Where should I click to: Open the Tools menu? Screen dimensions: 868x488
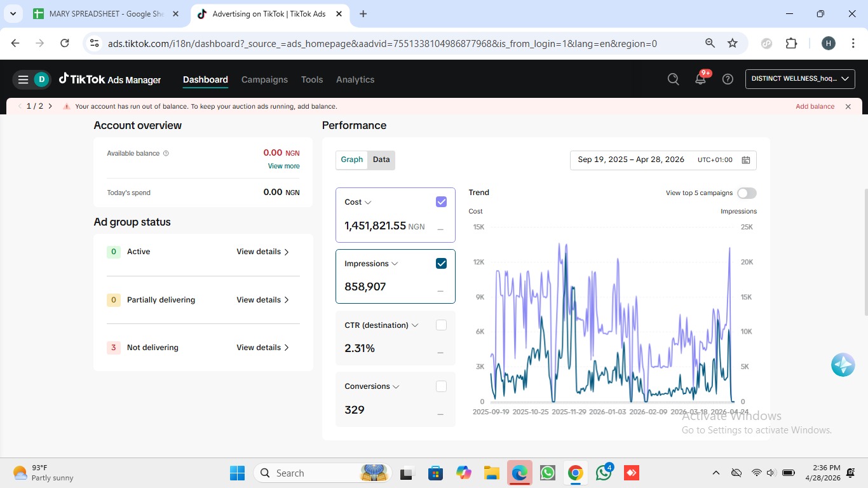pos(312,79)
